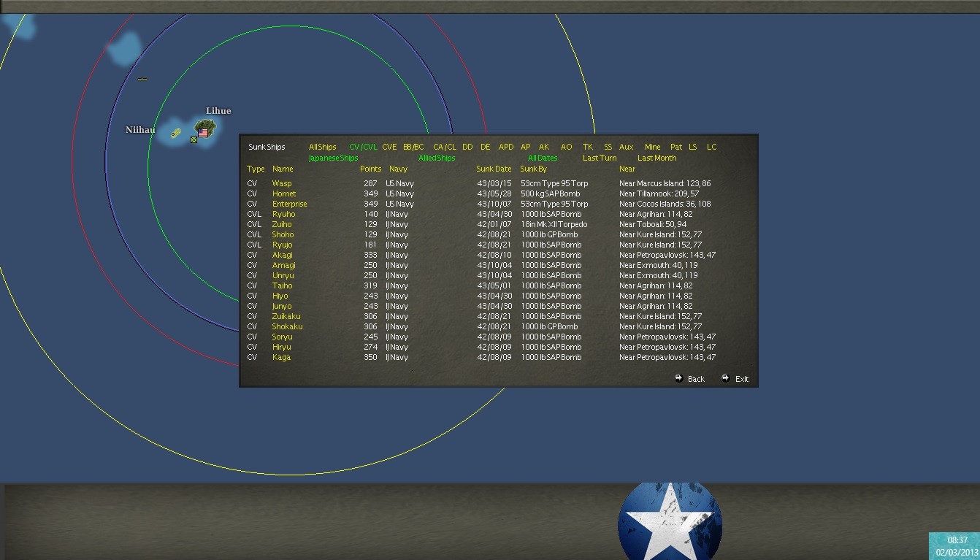The width and height of the screenshot is (980, 560).
Task: Open the Hornet ship entry
Action: (284, 193)
